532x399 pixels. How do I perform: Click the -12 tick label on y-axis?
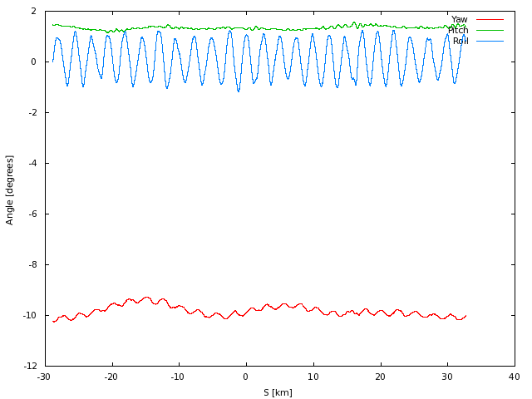29,366
